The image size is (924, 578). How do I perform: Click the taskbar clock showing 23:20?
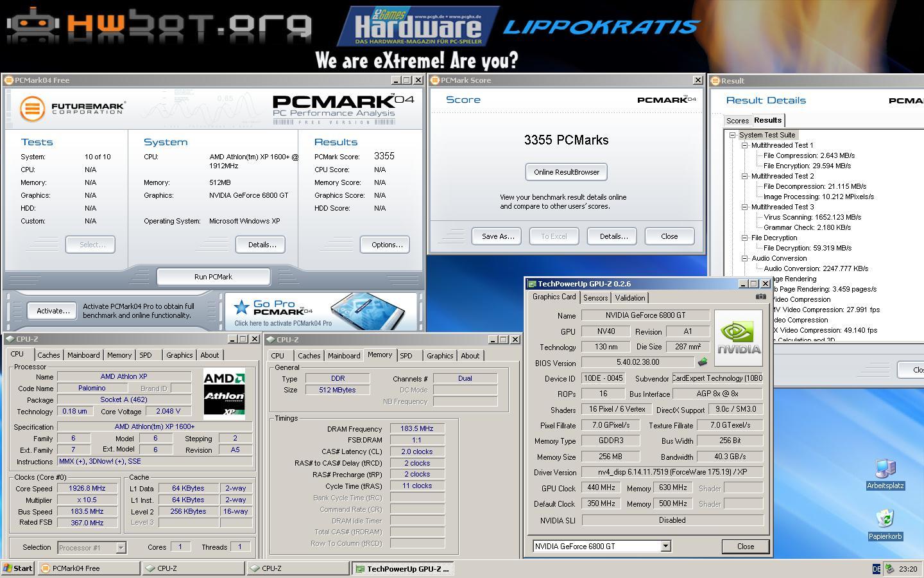click(907, 569)
